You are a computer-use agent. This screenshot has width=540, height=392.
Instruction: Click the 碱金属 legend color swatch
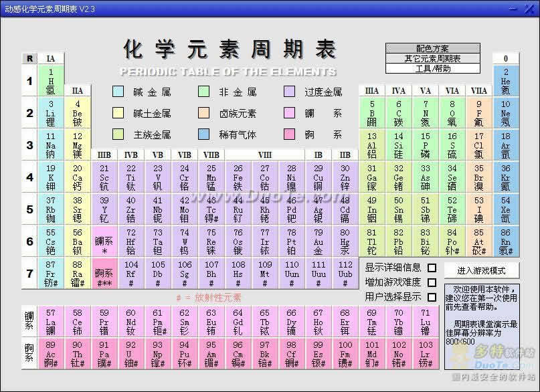(118, 92)
